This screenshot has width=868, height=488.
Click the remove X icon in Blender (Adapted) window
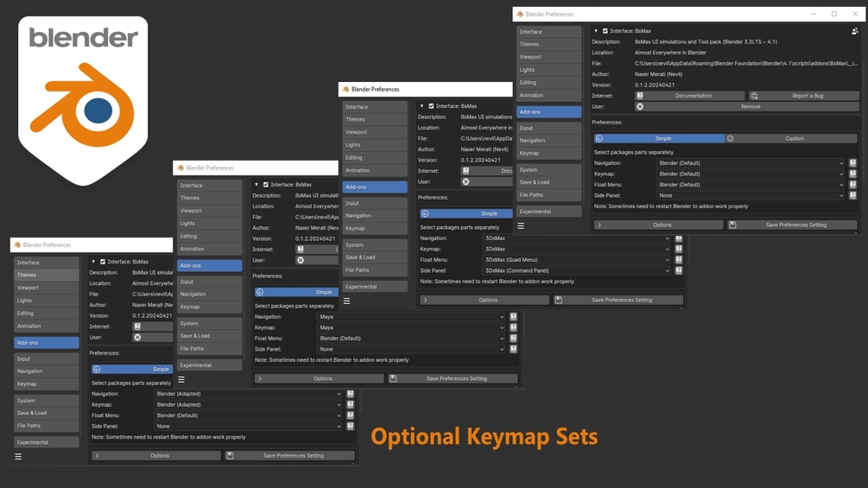click(x=137, y=337)
